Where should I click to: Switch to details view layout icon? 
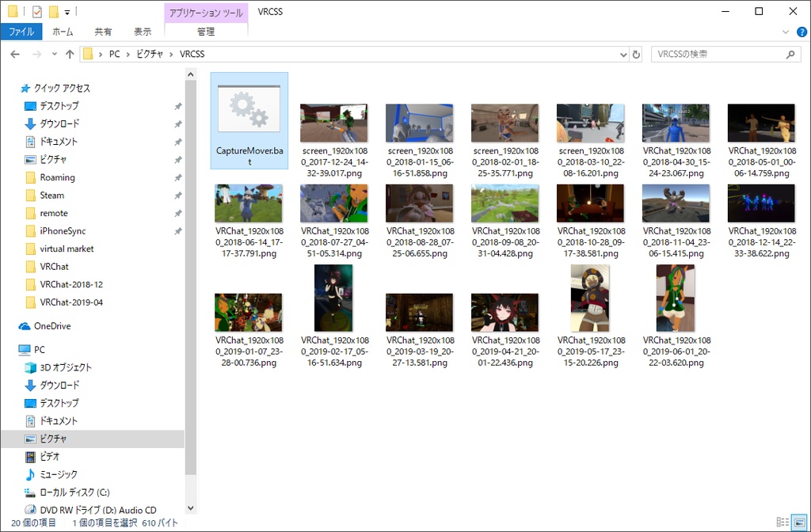(x=782, y=522)
